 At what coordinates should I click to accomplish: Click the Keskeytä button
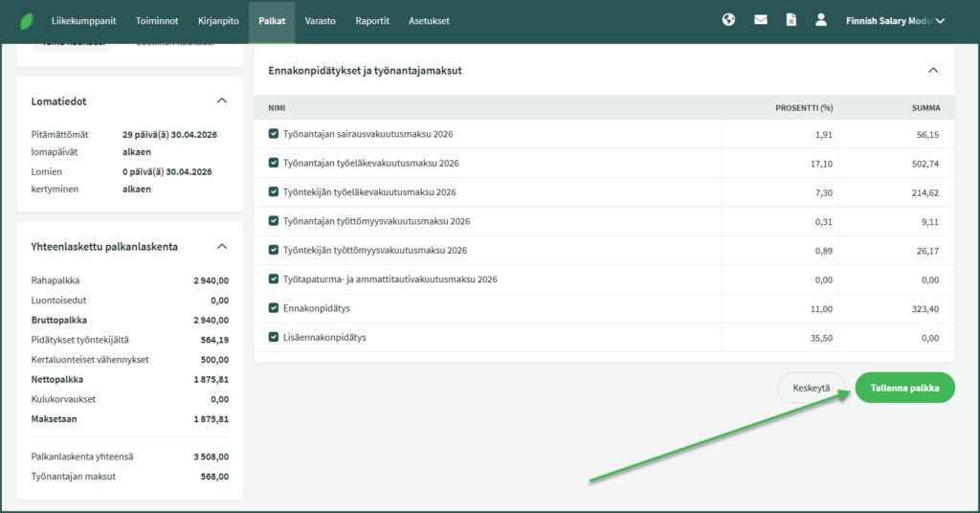[811, 389]
